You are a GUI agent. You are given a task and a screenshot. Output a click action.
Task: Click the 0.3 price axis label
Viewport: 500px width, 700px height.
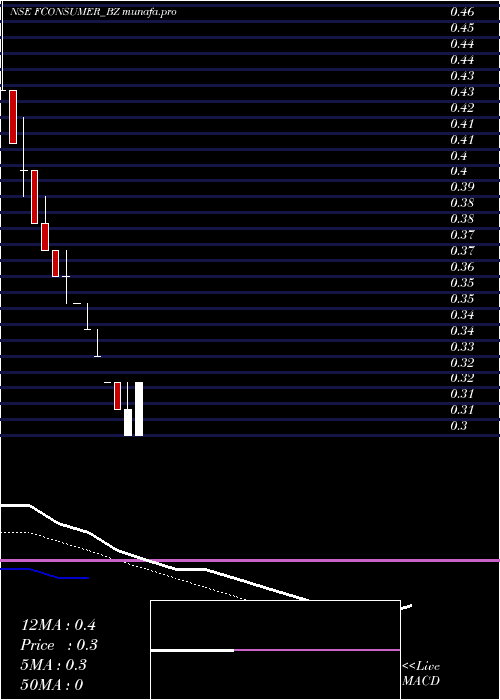[459, 426]
